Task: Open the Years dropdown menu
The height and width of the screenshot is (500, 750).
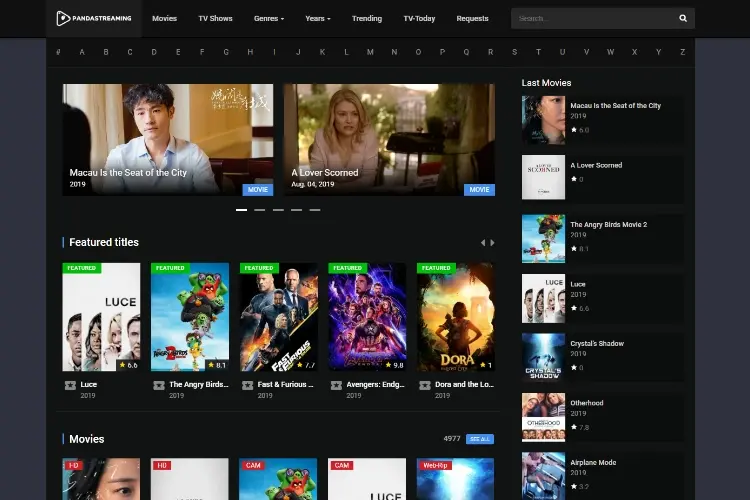Action: pyautogui.click(x=318, y=18)
